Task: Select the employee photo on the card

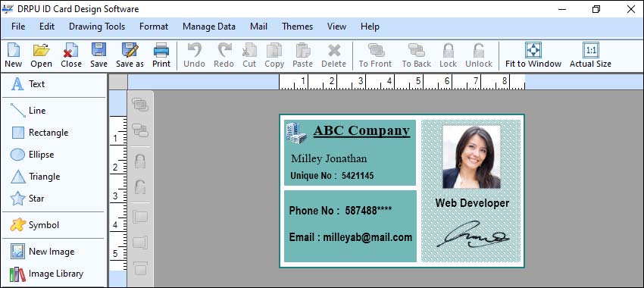Action: coord(471,157)
